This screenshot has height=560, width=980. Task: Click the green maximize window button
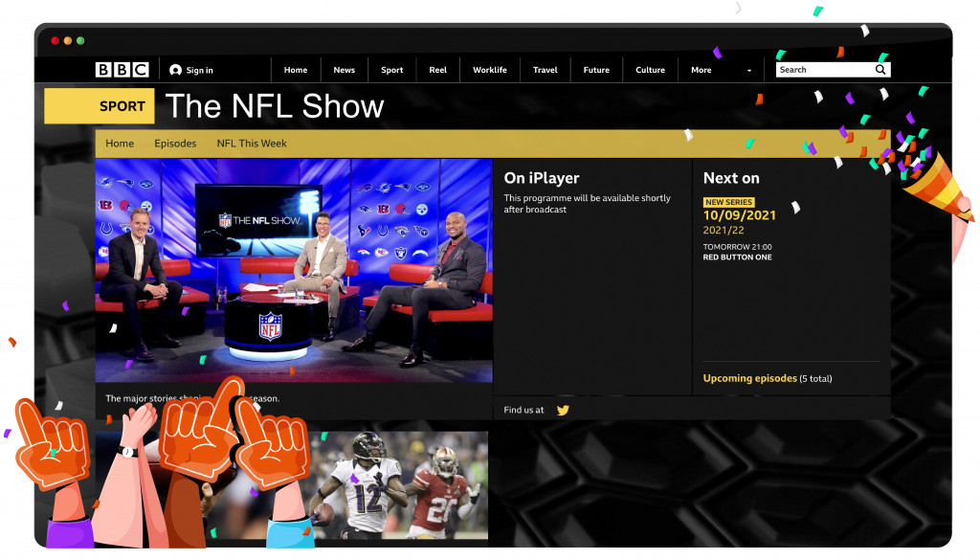coord(80,40)
